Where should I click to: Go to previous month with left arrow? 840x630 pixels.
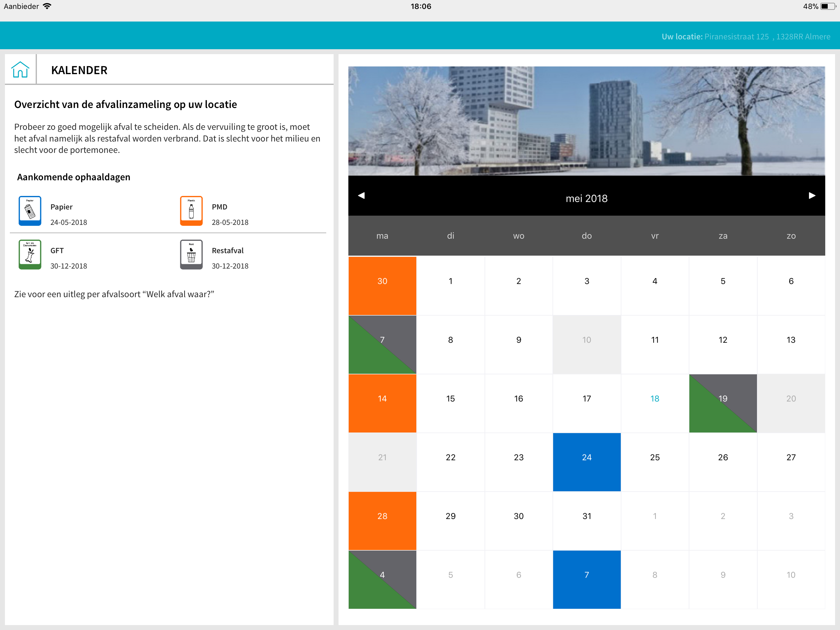pos(361,195)
